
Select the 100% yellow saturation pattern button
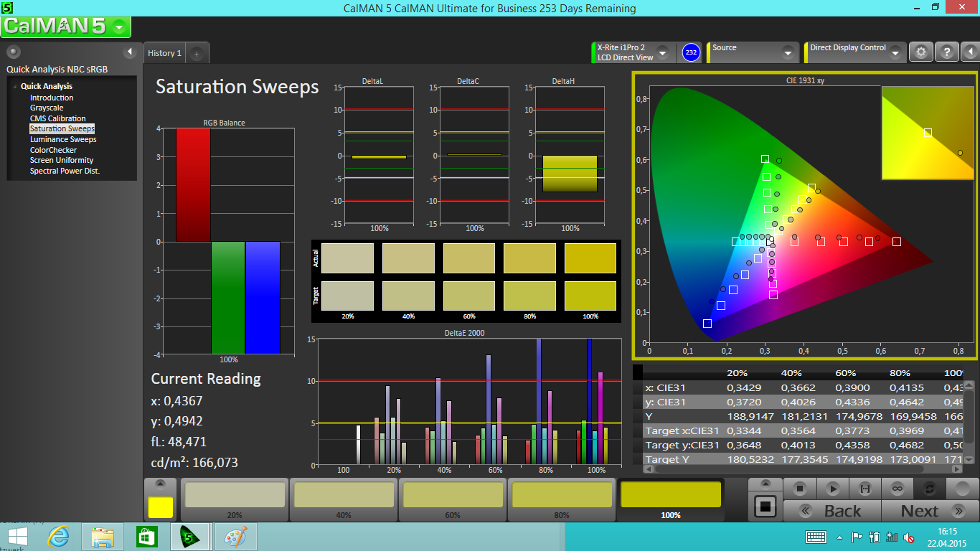pos(671,500)
